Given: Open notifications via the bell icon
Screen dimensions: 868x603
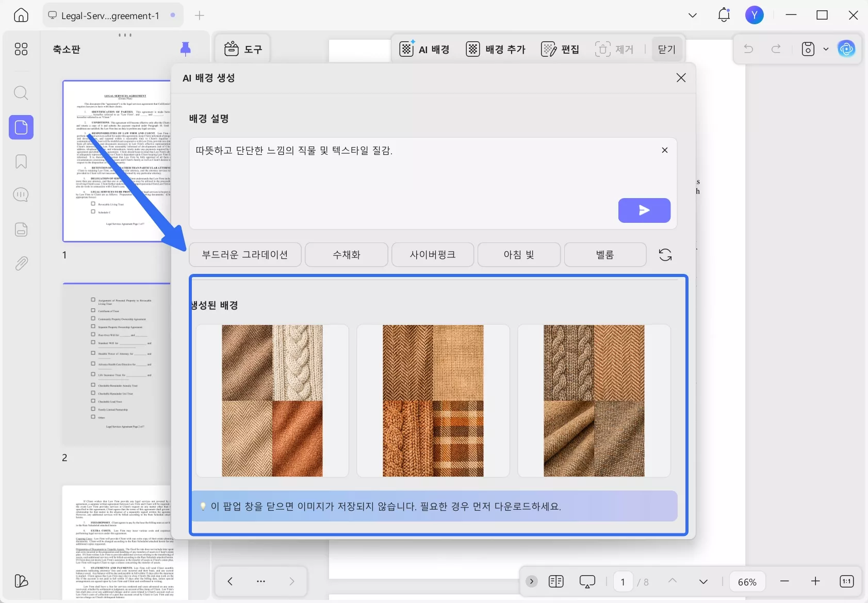Looking at the screenshot, I should click(723, 15).
